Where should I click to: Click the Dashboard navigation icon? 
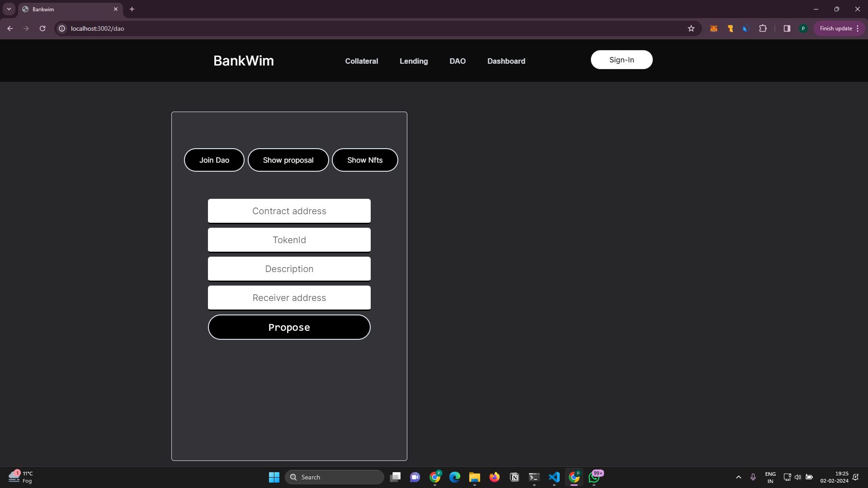tap(506, 60)
